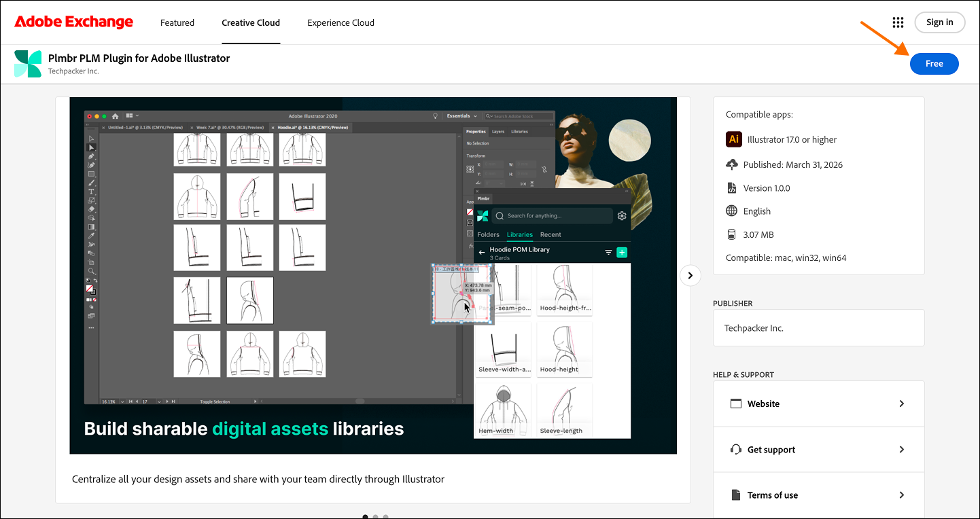
Task: Expand Get support using its chevron
Action: (x=902, y=449)
